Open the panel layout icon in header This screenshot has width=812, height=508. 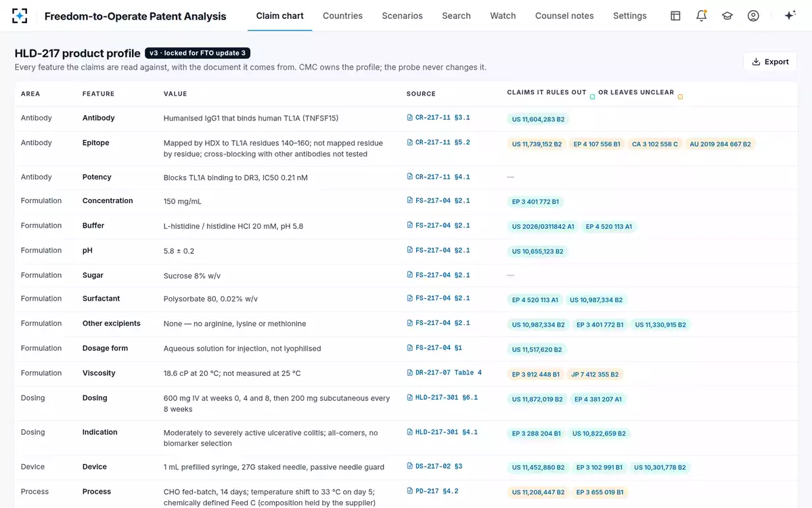click(675, 16)
